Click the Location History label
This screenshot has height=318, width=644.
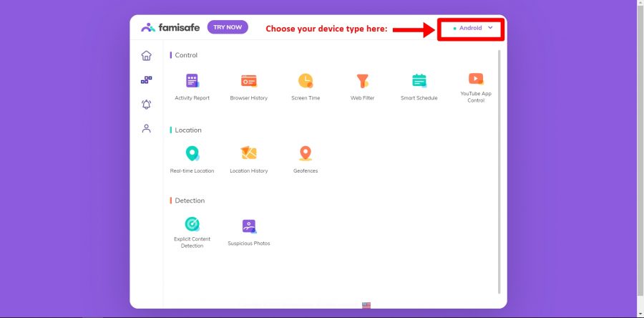coord(249,171)
